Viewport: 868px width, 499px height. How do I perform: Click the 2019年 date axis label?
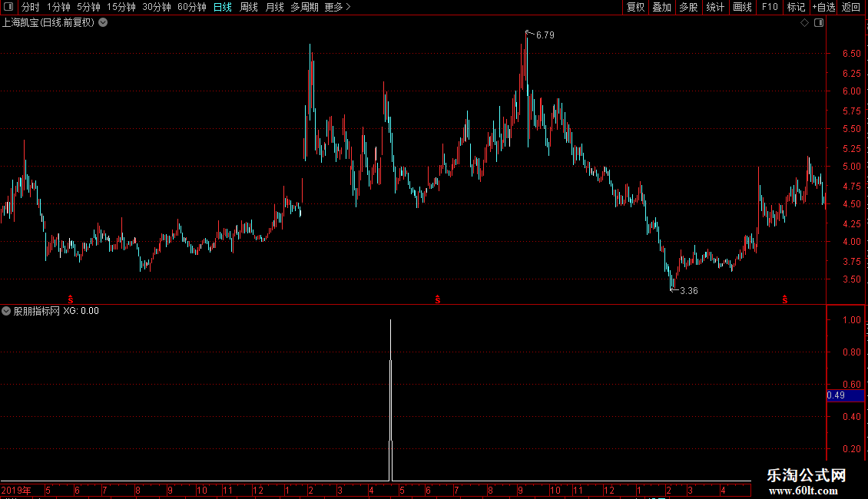pyautogui.click(x=16, y=490)
